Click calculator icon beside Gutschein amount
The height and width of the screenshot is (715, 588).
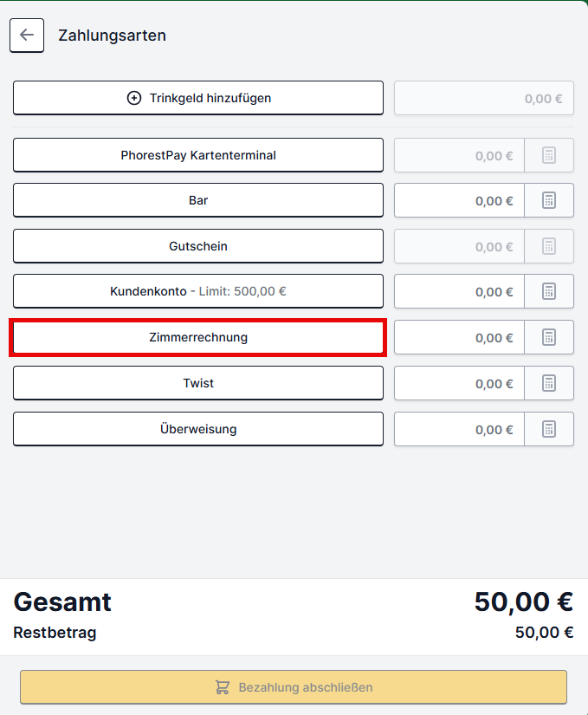[x=549, y=246]
